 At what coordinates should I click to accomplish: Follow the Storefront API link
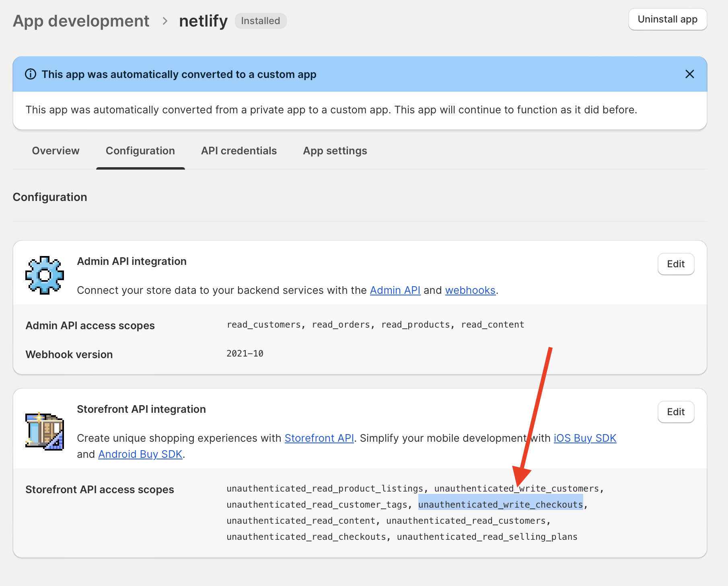[x=319, y=438]
